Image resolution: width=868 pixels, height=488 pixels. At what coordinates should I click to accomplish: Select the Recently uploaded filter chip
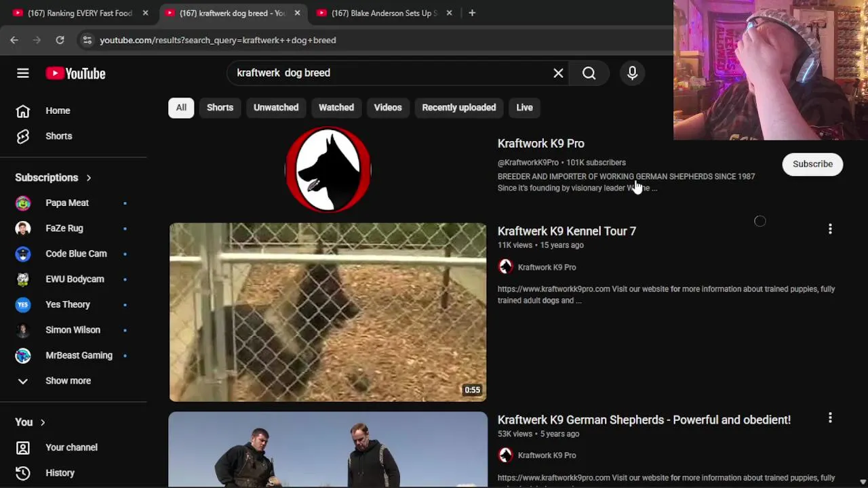459,107
